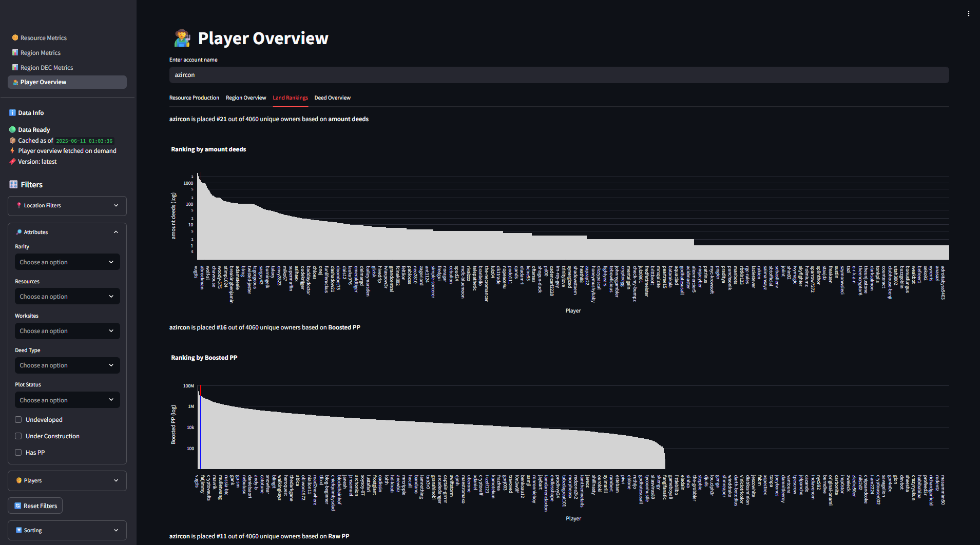Click the red marker bar in Boosted PP chart
Screen dimensions: 980x545
(x=200, y=391)
